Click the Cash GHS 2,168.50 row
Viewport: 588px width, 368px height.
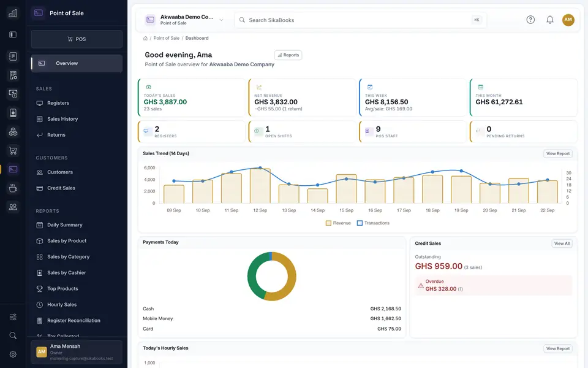pos(272,309)
